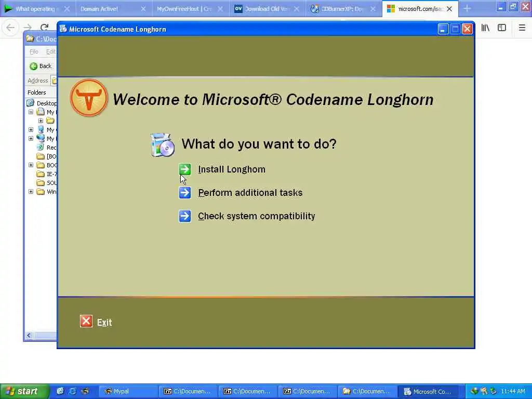The image size is (532, 399).
Task: Click Explorer horizontal scrollbar left arrow
Action: coord(29,336)
